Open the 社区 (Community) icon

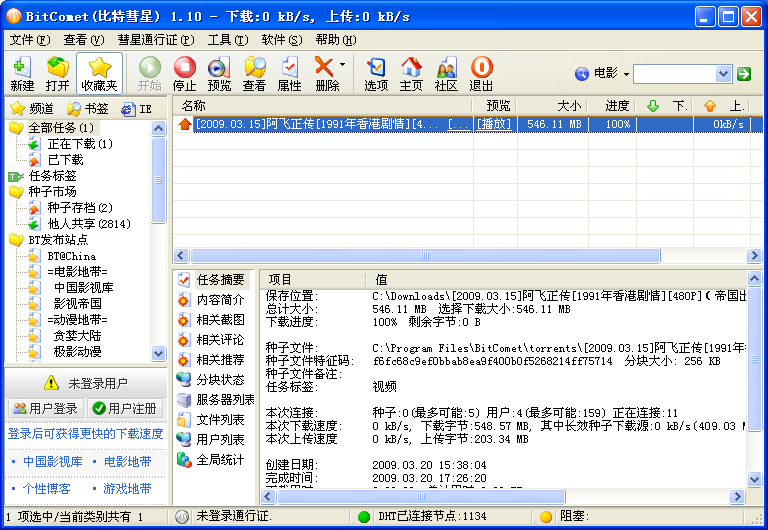446,73
